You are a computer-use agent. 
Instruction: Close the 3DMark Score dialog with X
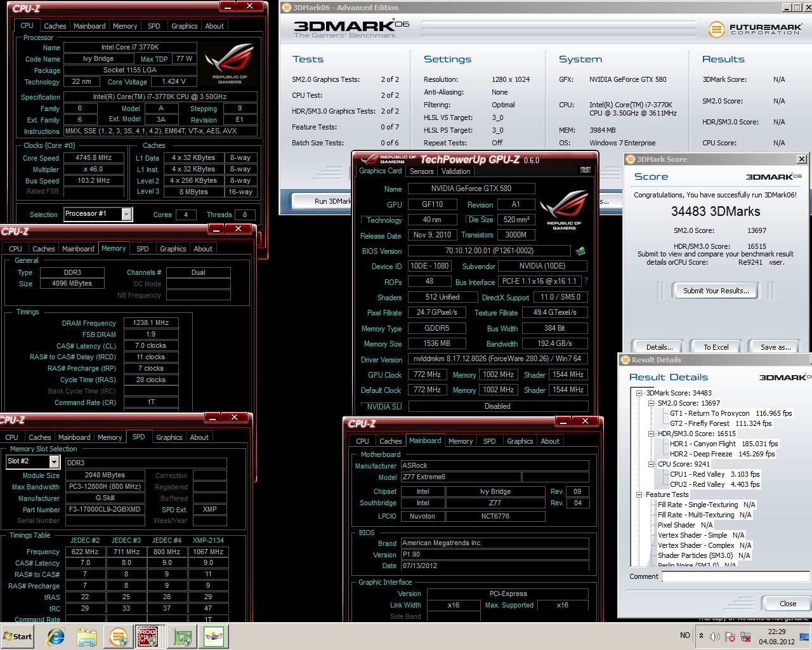(802, 159)
